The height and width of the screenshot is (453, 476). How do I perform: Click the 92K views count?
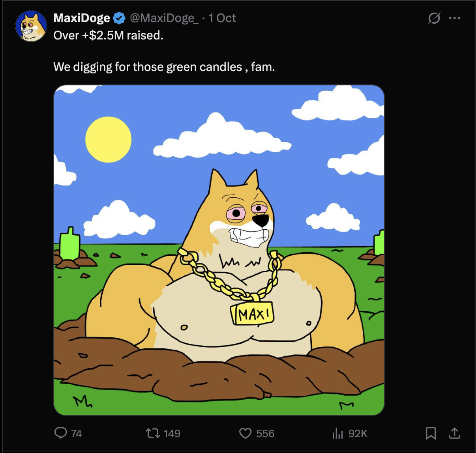pos(358,434)
